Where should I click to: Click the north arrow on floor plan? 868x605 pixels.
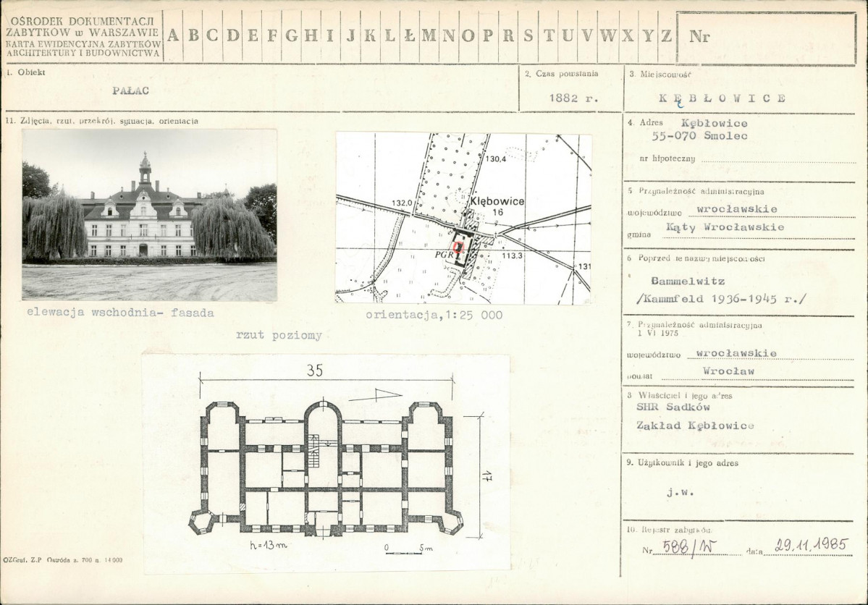pyautogui.click(x=376, y=395)
